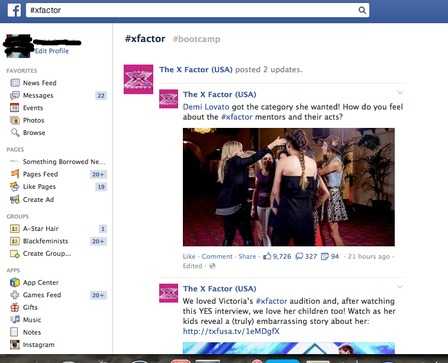Open options arrow on Victoria post
This screenshot has width=448, height=363.
click(400, 287)
